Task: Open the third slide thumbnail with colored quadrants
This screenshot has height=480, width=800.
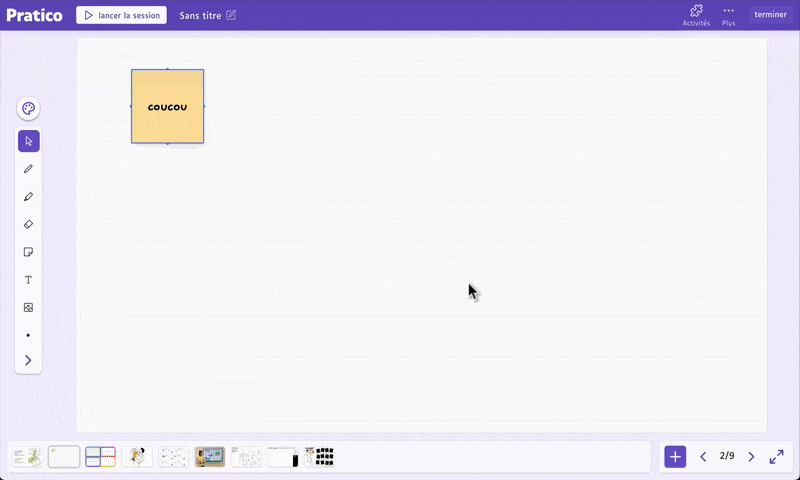Action: [x=101, y=457]
